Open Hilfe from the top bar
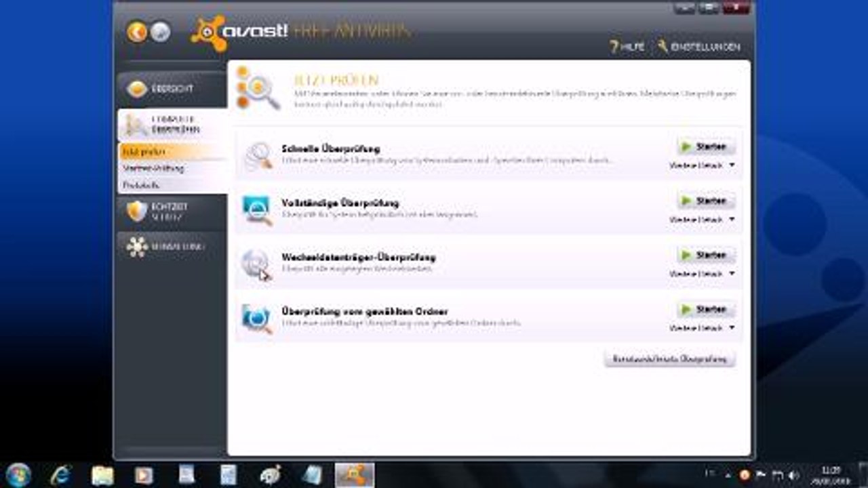 627,47
